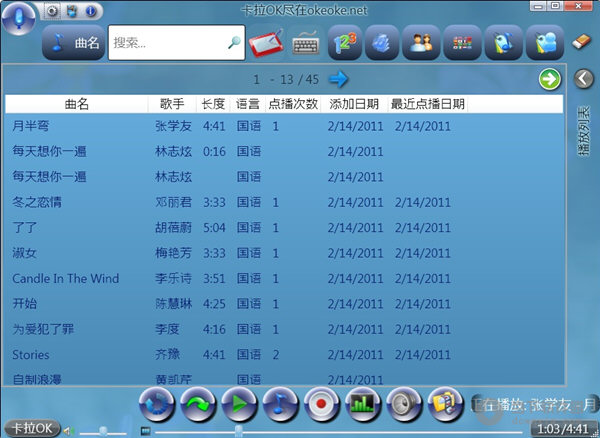Image resolution: width=600 pixels, height=438 pixels.
Task: Click the 1:03/4:41 time display
Action: tap(562, 429)
